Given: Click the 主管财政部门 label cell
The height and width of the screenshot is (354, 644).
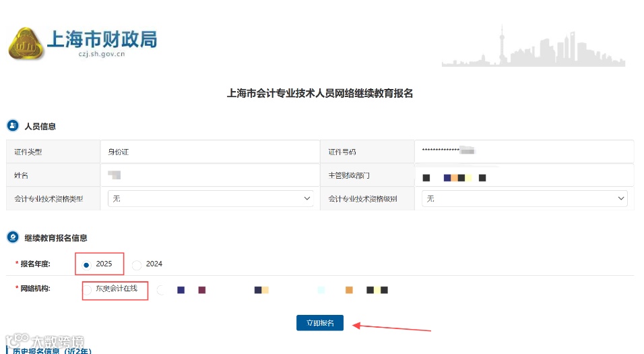Looking at the screenshot, I should (367, 175).
